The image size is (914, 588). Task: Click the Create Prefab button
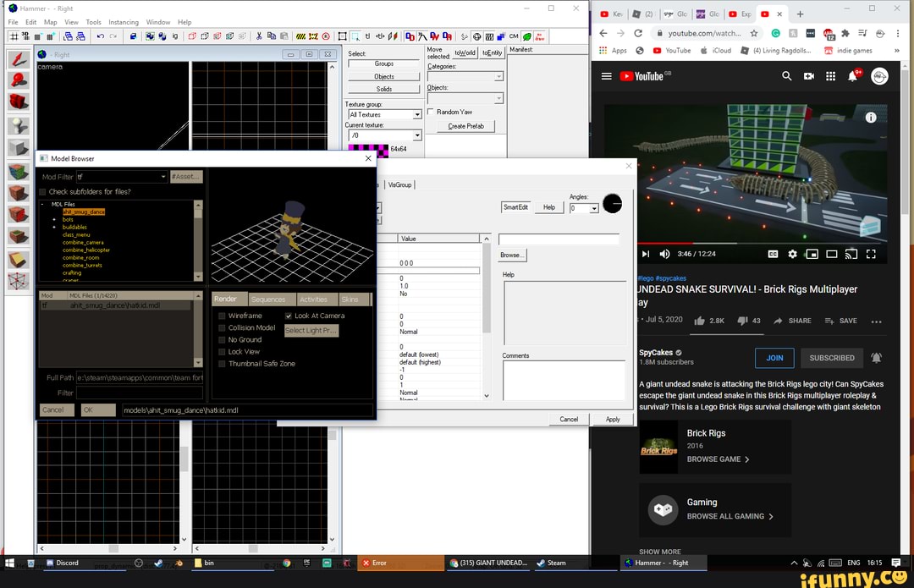point(465,126)
